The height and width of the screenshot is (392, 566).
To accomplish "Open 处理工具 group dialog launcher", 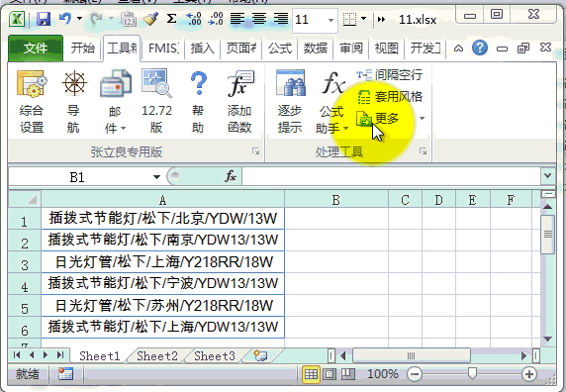I will point(424,151).
